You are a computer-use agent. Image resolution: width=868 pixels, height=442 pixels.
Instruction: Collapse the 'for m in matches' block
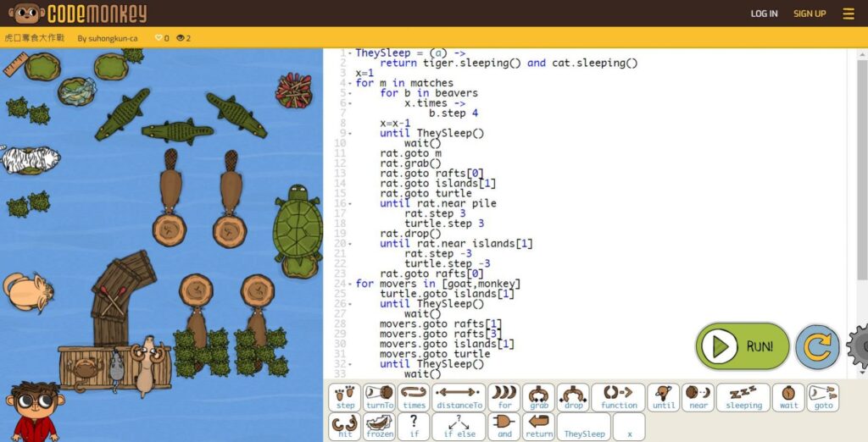pos(349,83)
